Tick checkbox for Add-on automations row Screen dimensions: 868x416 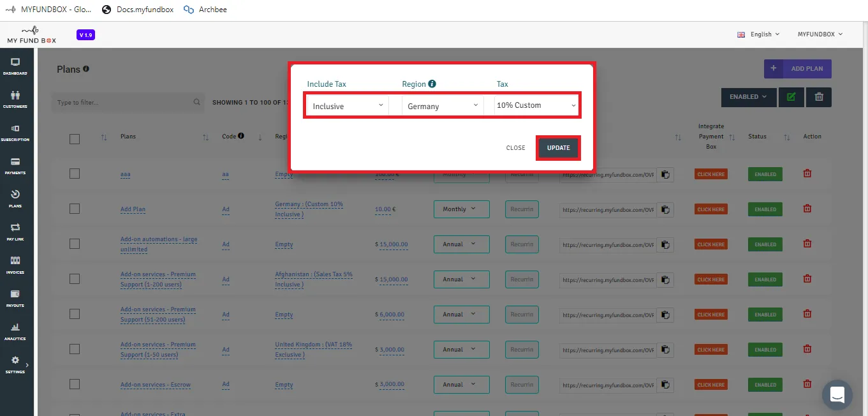click(x=75, y=244)
